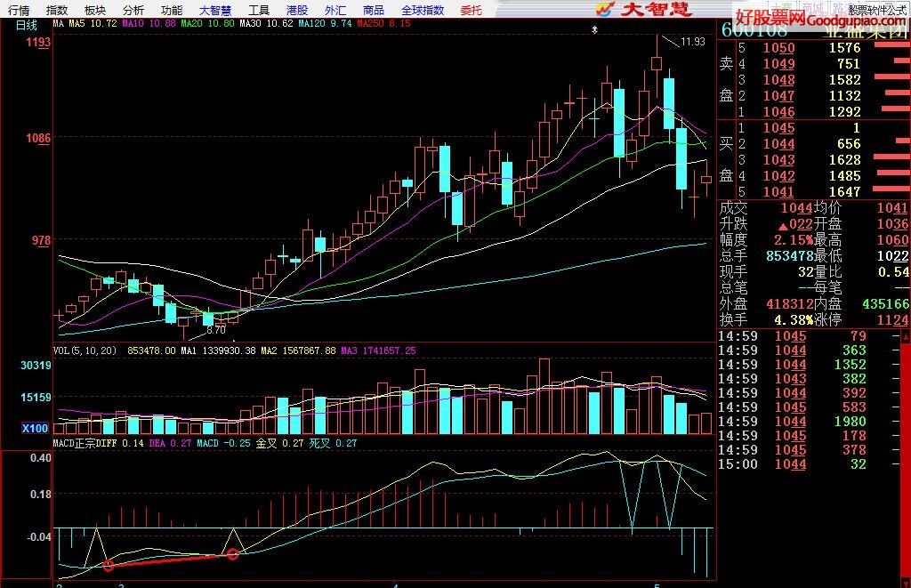Open the 功能 menu
Viewport: 911px width, 588px height.
(172, 10)
